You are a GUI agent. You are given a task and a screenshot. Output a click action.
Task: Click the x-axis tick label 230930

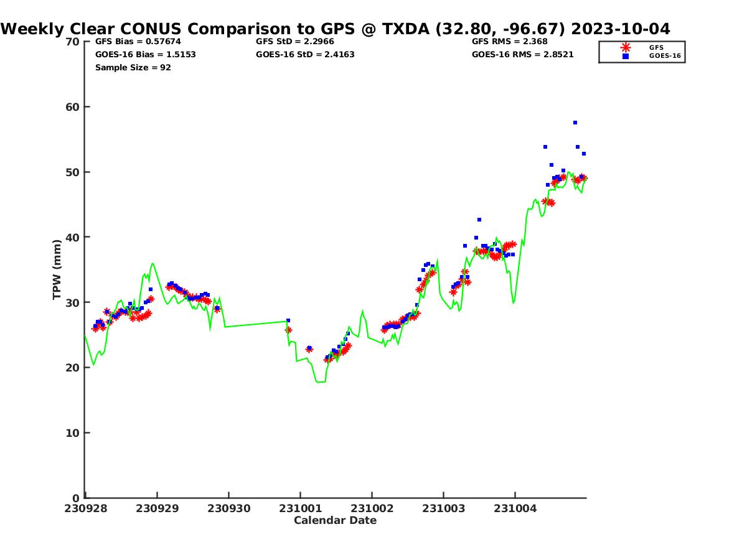[228, 508]
